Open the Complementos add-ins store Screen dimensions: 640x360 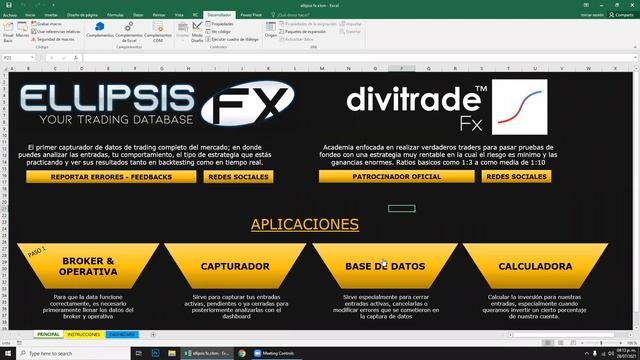(100, 30)
